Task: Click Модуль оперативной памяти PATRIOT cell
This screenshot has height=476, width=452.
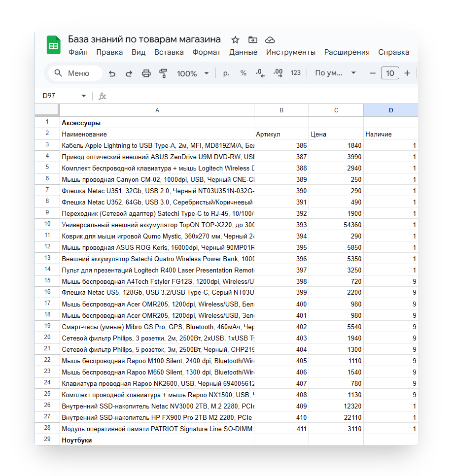Action: (157, 429)
